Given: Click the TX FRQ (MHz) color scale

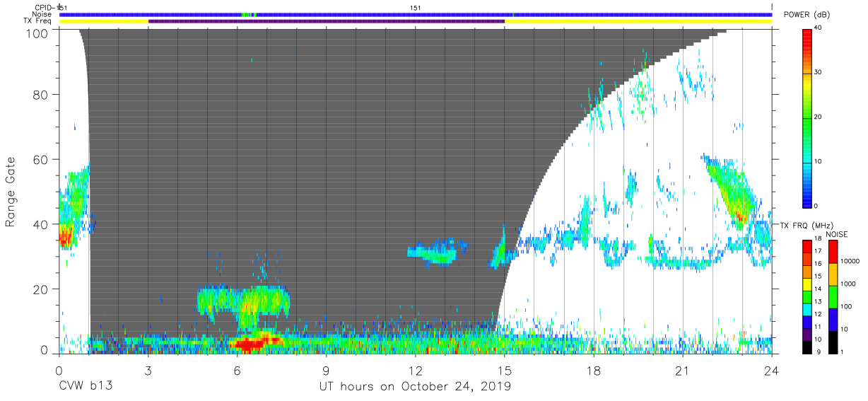Looking at the screenshot, I should [x=807, y=296].
